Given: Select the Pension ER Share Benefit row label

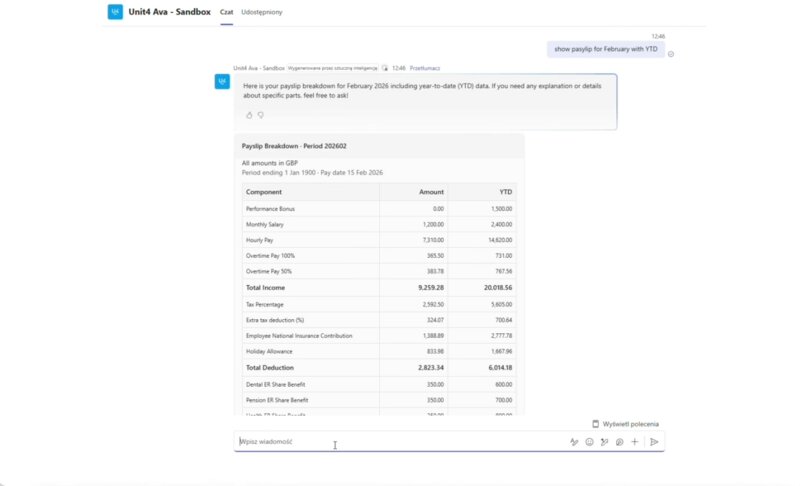Looking at the screenshot, I should click(x=277, y=400).
